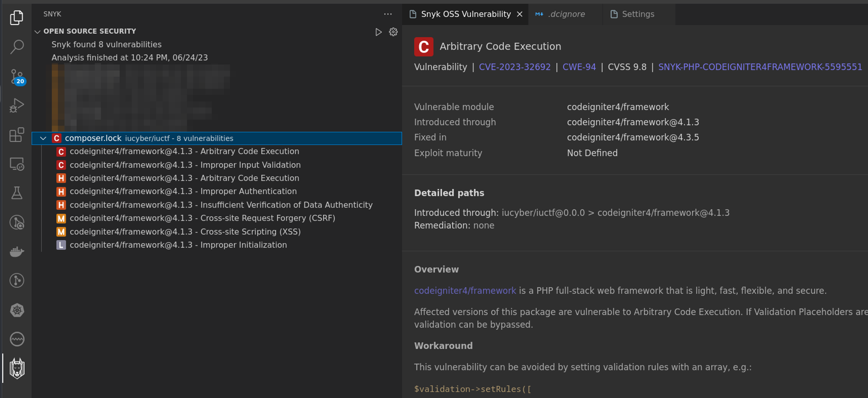The height and width of the screenshot is (398, 868).
Task: Click 'Remediation: none' text
Action: 454,226
